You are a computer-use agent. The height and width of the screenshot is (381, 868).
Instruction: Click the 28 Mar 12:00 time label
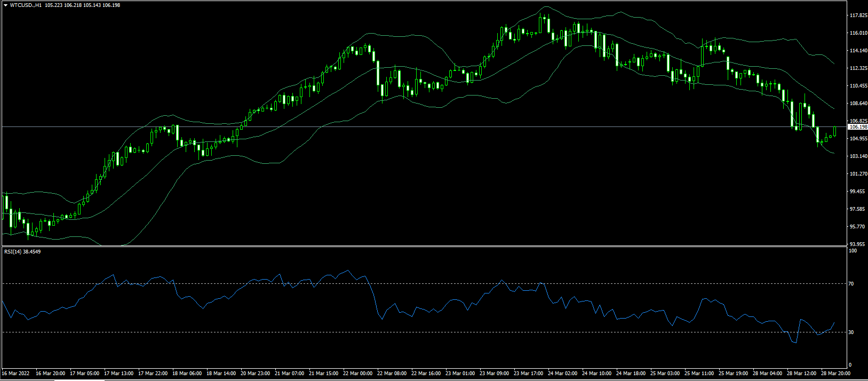pos(801,374)
